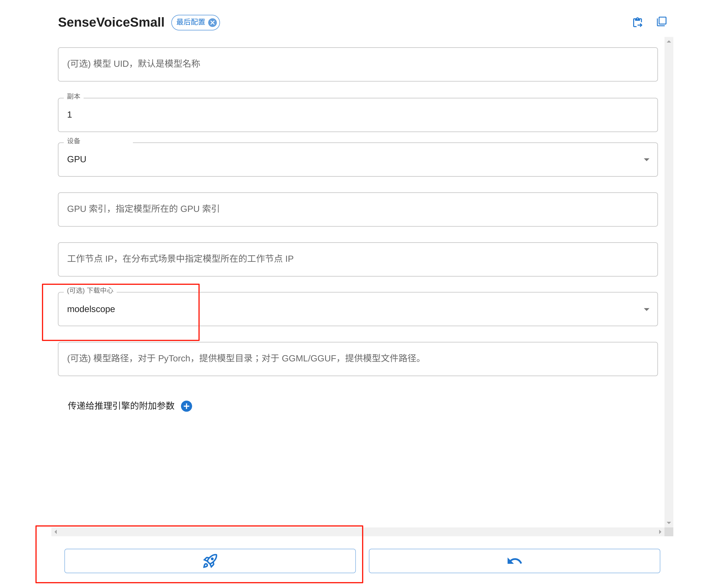Click the rocket launch button
The image size is (707, 588).
tap(210, 561)
